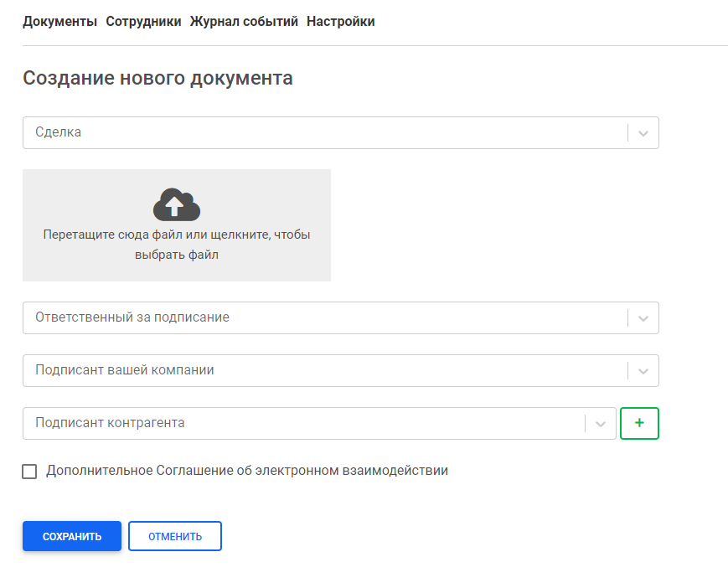Click the cloud upload icon
The height and width of the screenshot is (588, 728).
point(177,204)
